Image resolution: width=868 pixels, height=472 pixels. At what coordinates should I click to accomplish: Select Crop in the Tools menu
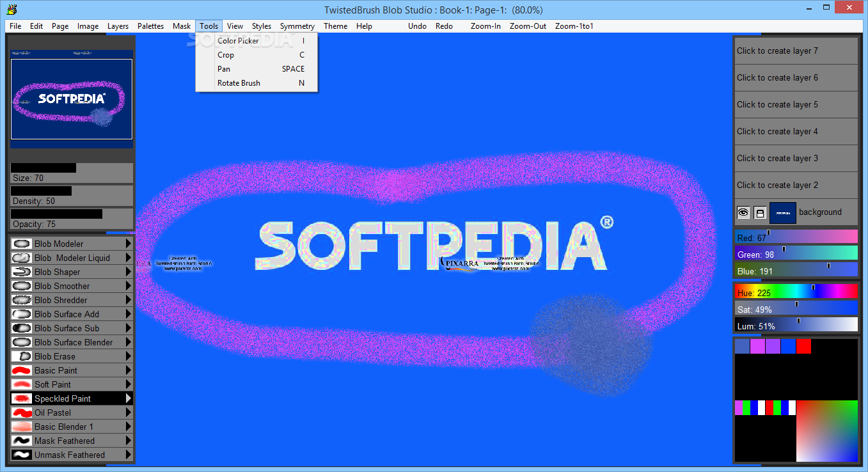tap(256, 55)
